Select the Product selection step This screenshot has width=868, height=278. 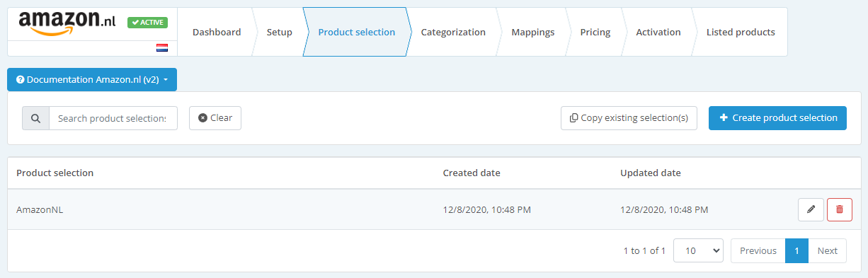pyautogui.click(x=357, y=32)
